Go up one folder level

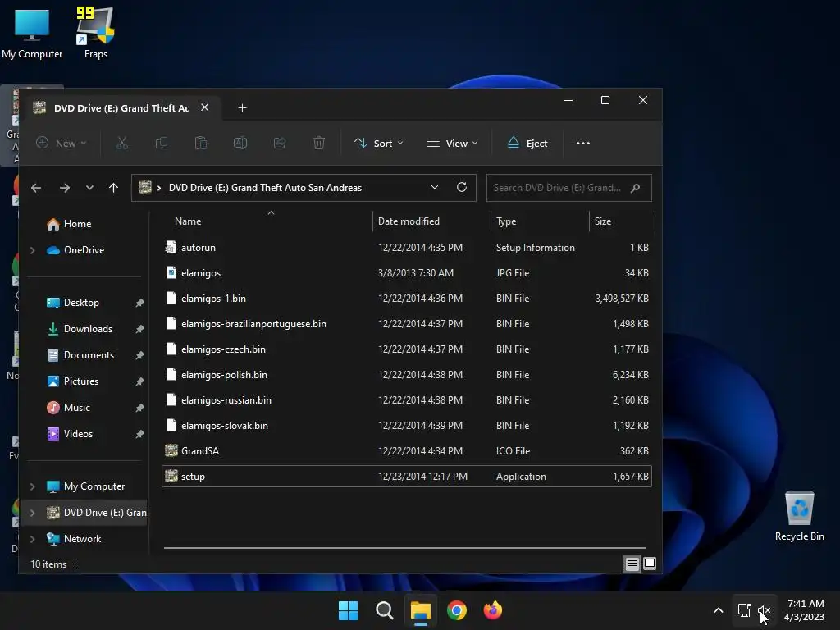click(113, 188)
